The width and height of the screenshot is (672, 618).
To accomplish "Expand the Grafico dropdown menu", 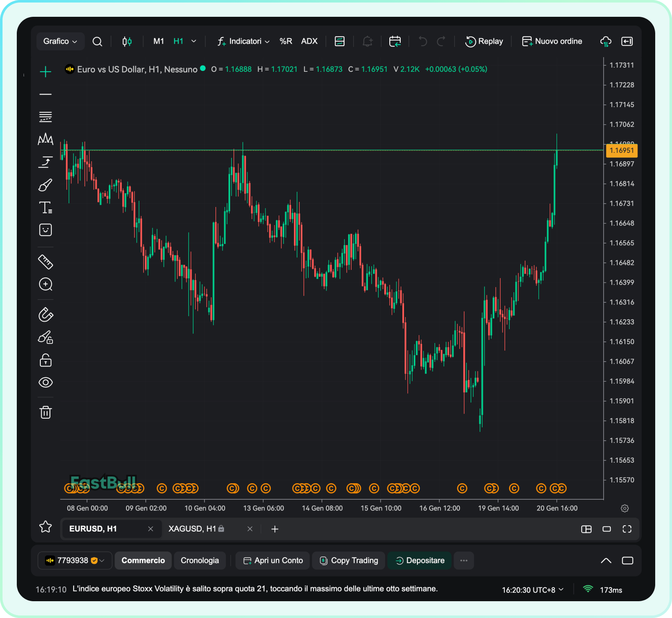I will tap(60, 41).
